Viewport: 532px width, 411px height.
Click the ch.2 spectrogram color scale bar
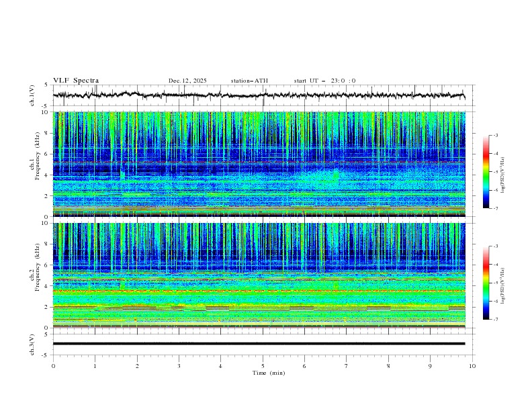coord(486,283)
